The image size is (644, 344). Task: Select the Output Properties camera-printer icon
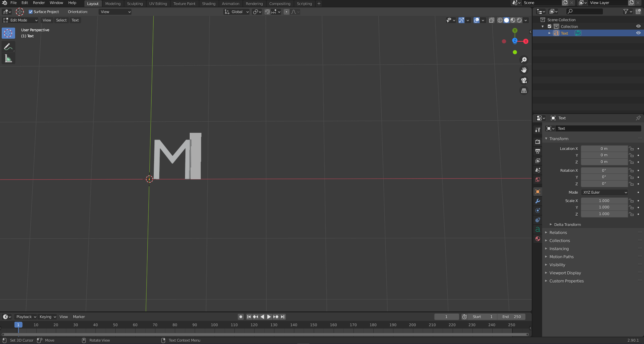(x=537, y=151)
